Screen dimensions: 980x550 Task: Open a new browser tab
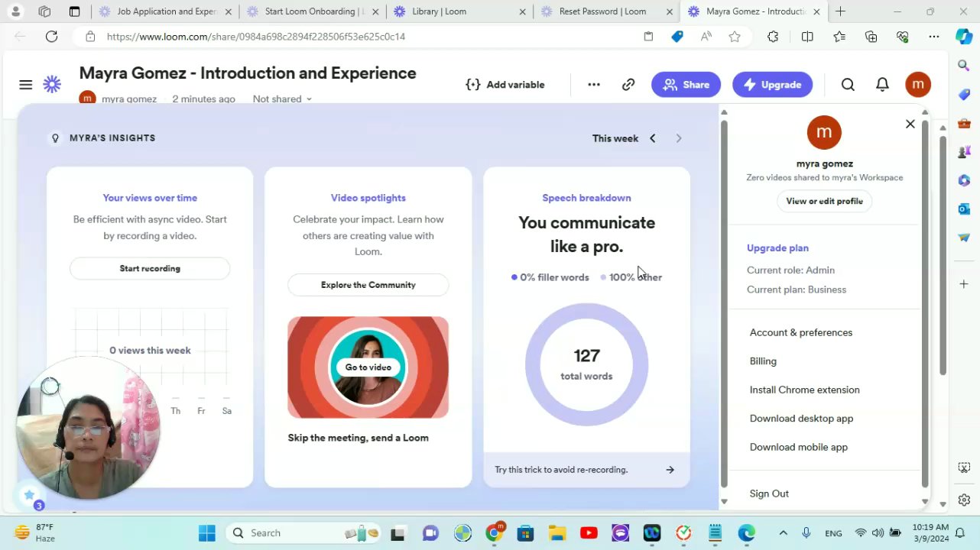840,11
